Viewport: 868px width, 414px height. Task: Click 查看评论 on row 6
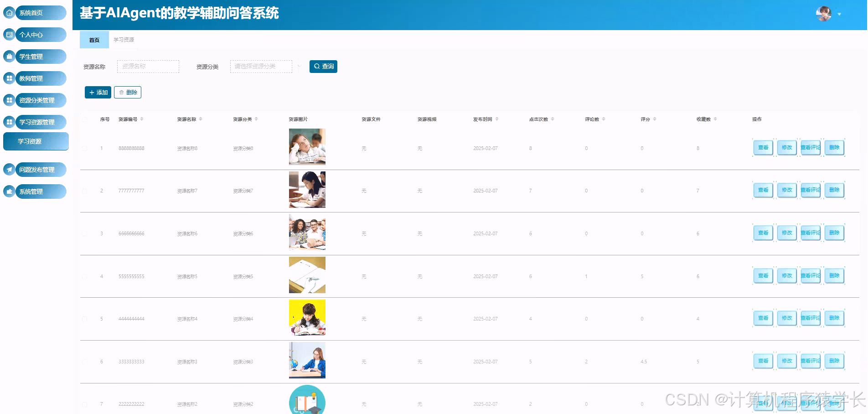[811, 361]
